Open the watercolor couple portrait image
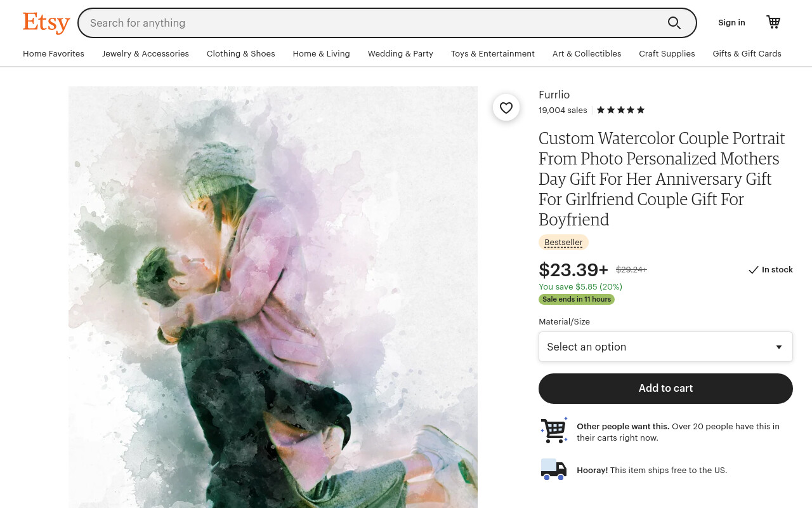 pyautogui.click(x=273, y=297)
